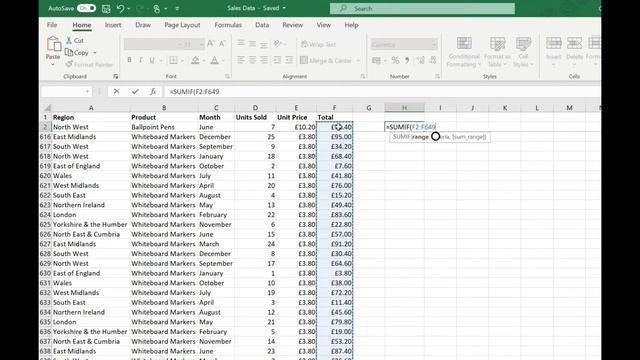Screen dimensions: 640x360
Task: Click the Comma Style icon
Action: pyautogui.click(x=407, y=60)
